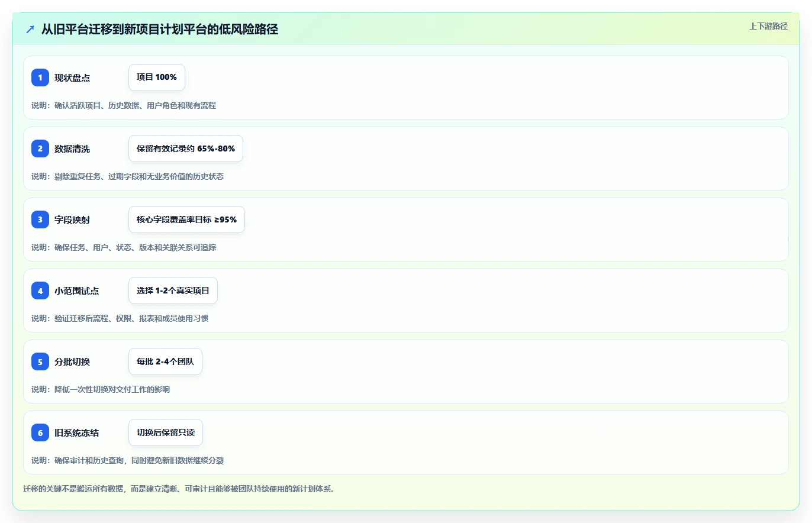Click the 切换后保留只读 chip
The image size is (812, 523).
click(166, 432)
